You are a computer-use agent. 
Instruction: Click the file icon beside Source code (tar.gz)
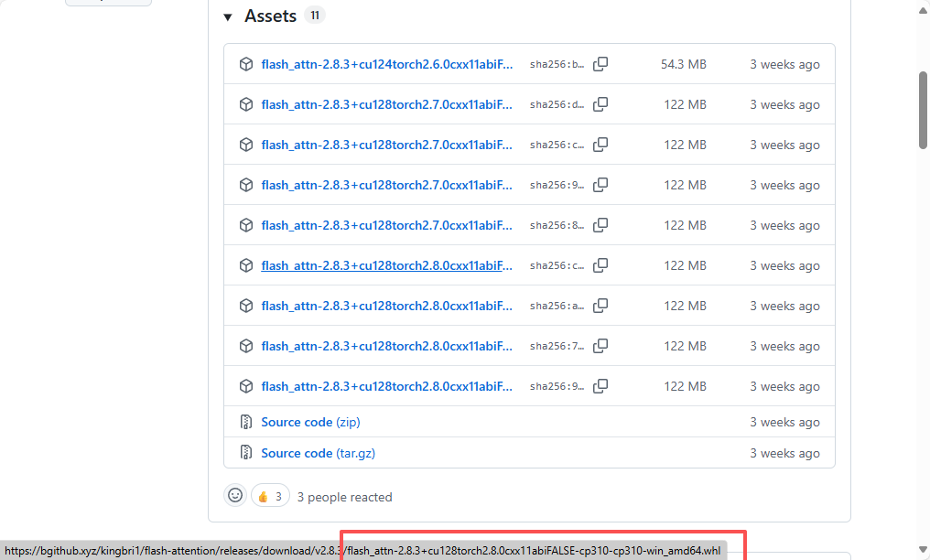245,453
